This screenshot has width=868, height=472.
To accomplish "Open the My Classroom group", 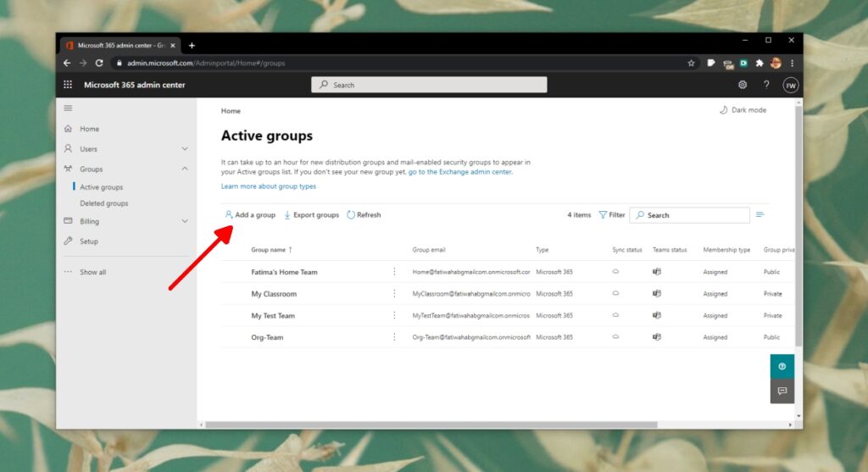I will click(274, 294).
